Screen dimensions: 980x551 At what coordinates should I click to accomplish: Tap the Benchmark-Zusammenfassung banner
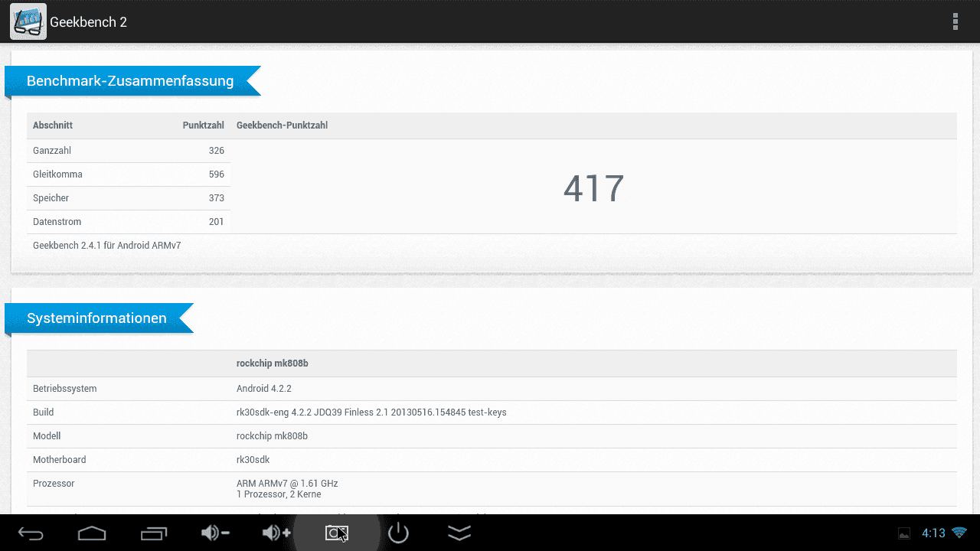coord(132,81)
